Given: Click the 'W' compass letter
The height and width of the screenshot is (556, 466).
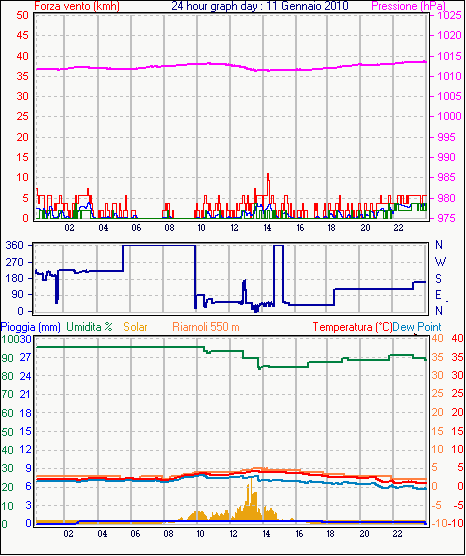Looking at the screenshot, I should click(440, 262).
